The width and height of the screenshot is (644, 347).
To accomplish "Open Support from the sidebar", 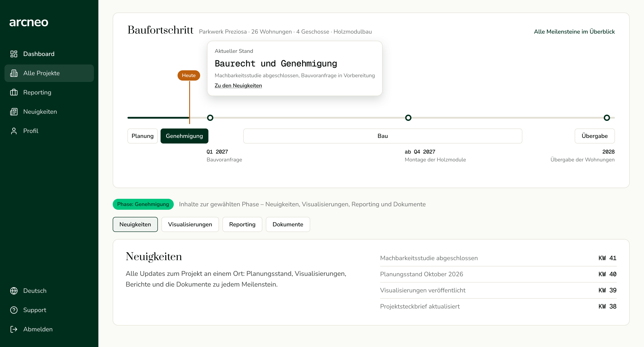I will point(49,310).
